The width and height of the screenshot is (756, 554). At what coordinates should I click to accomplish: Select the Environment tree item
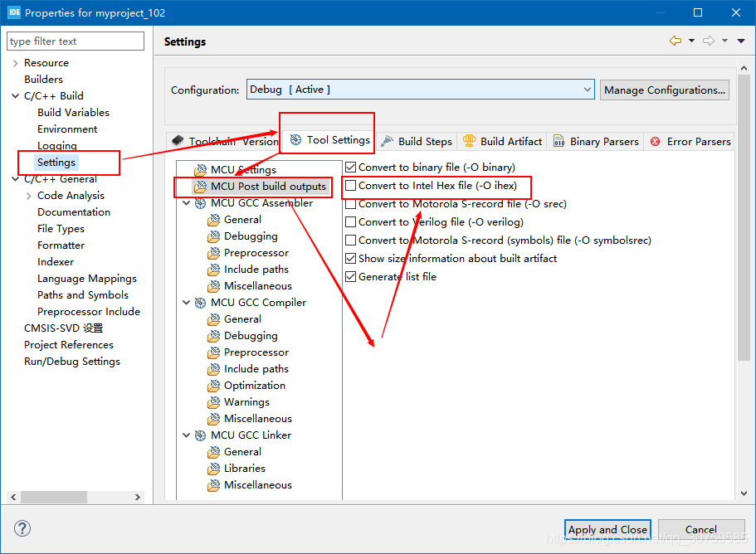coord(67,129)
